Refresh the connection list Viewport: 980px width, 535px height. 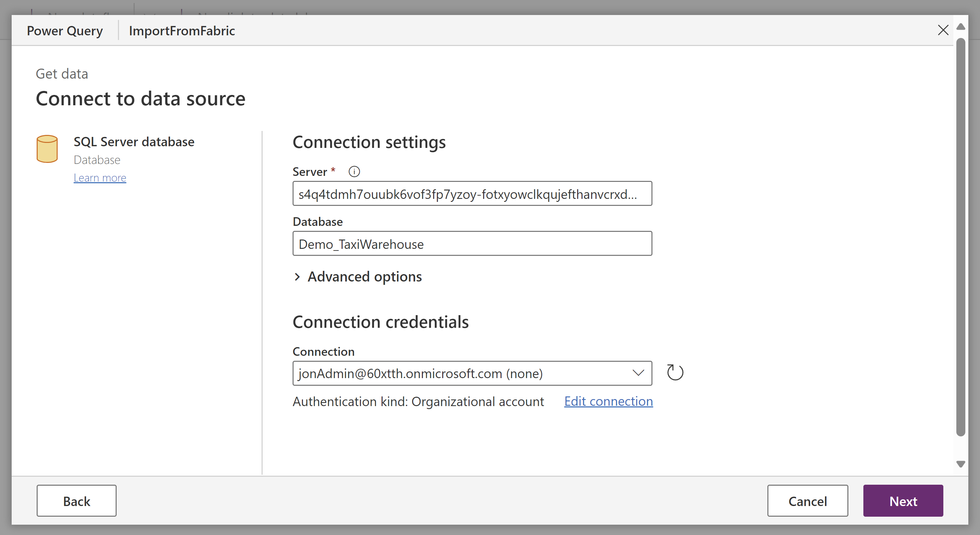pos(675,373)
